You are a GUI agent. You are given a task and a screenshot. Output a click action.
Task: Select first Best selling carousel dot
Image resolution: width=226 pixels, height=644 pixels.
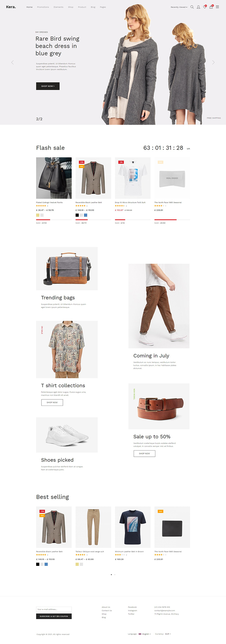pyautogui.click(x=111, y=575)
